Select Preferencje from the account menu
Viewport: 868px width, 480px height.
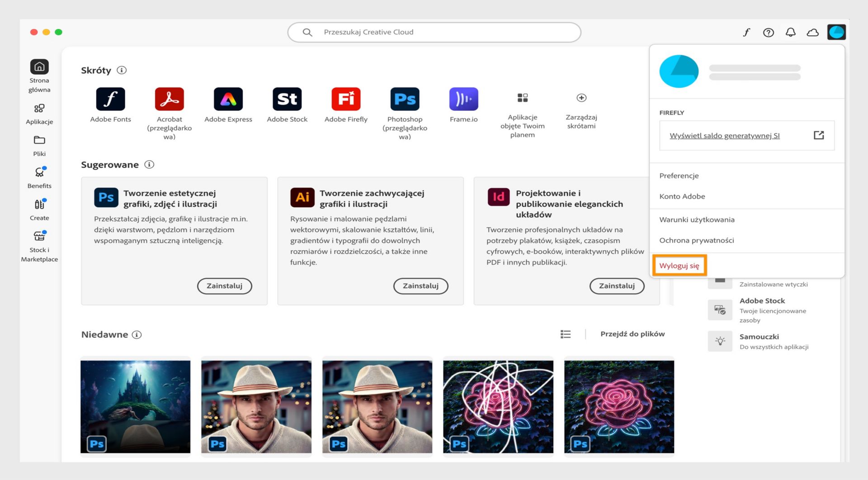pos(679,176)
